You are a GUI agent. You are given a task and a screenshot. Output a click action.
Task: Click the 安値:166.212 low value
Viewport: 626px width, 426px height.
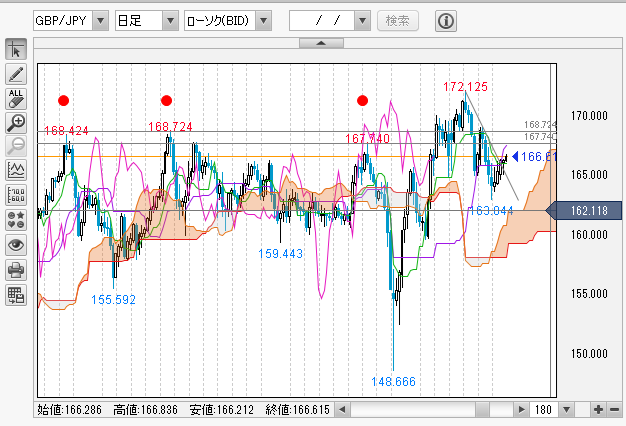pyautogui.click(x=222, y=410)
